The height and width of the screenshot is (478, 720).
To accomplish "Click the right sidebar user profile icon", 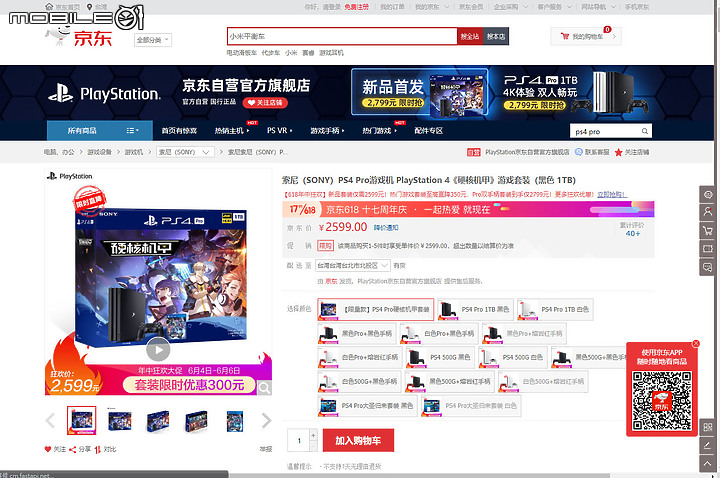I will click(x=708, y=212).
